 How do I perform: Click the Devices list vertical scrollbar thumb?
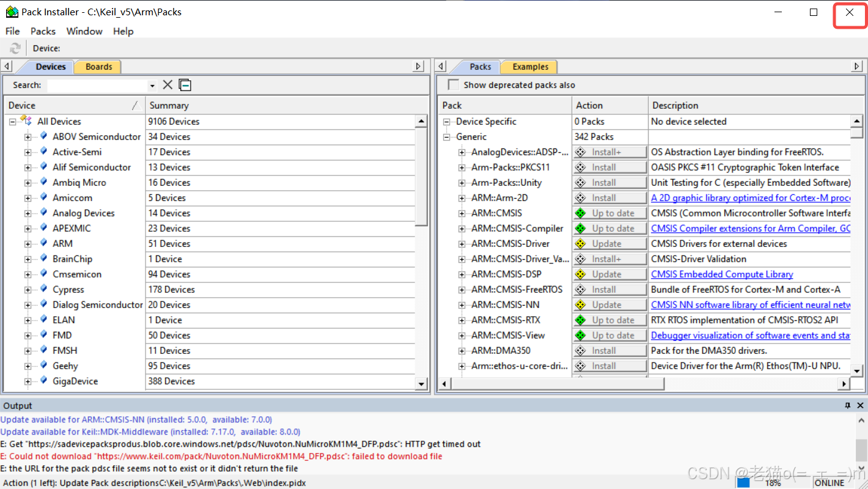pos(421,177)
